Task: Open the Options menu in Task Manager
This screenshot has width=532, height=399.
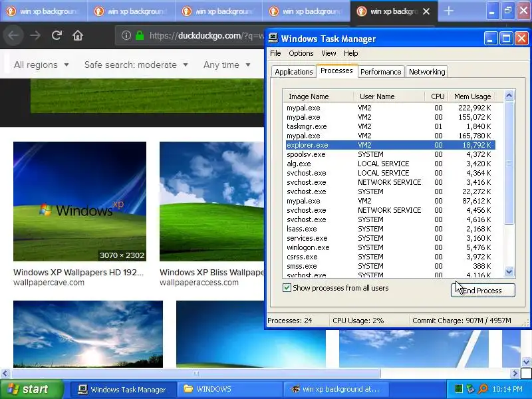Action: click(x=301, y=53)
